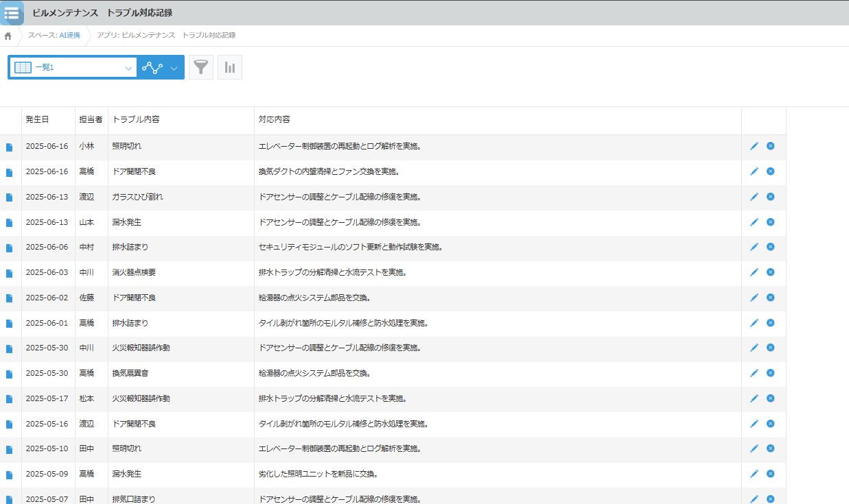Click pencil icon for 山本 漏水発生 row
Screen dimensions: 849x504
pos(754,222)
